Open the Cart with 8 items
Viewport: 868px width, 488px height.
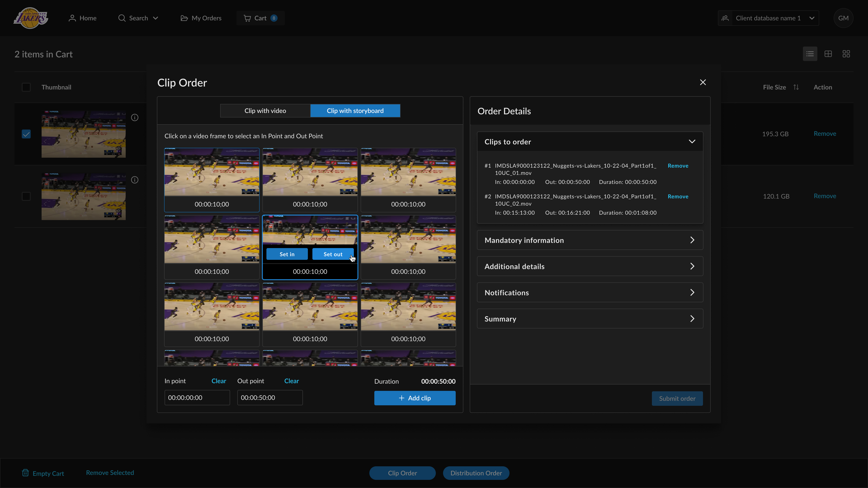(260, 18)
